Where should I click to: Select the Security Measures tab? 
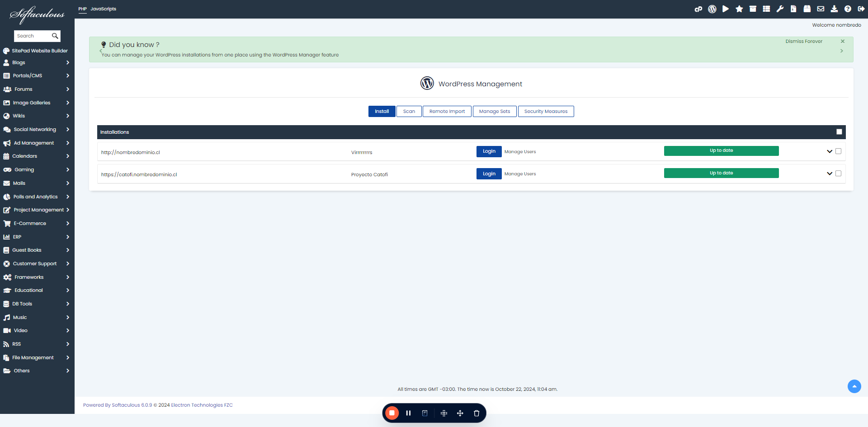tap(546, 112)
